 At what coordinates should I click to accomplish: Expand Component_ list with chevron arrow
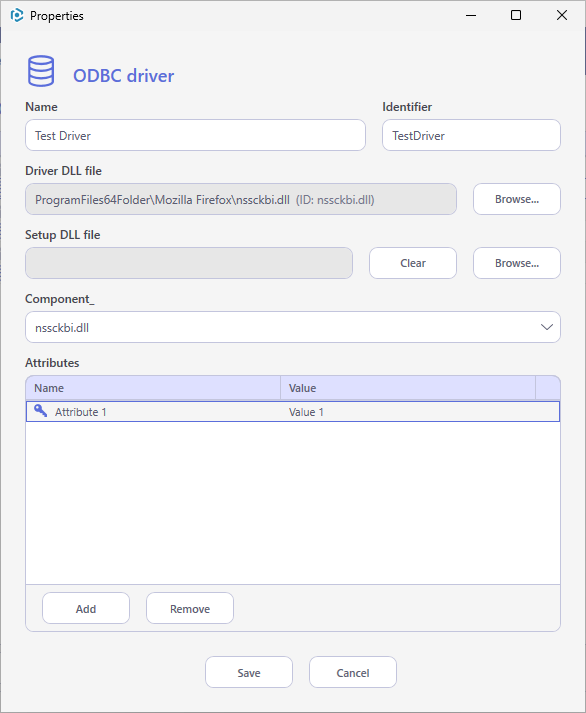pyautogui.click(x=546, y=327)
